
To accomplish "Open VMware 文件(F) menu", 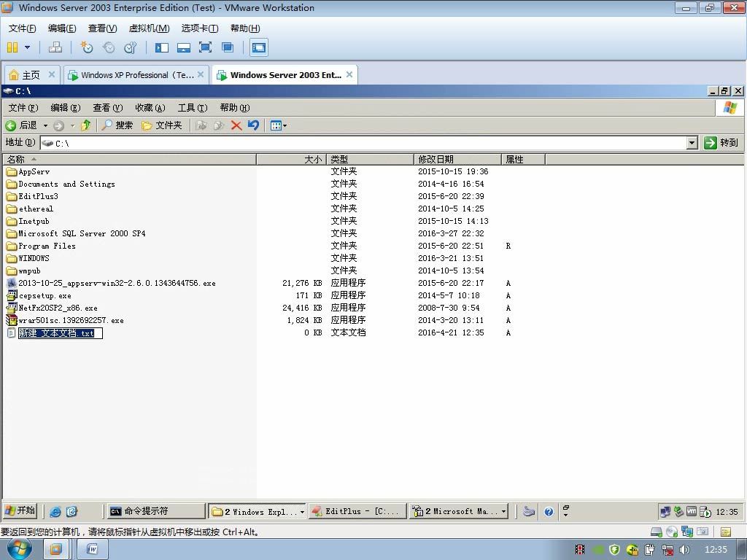I will coord(23,28).
